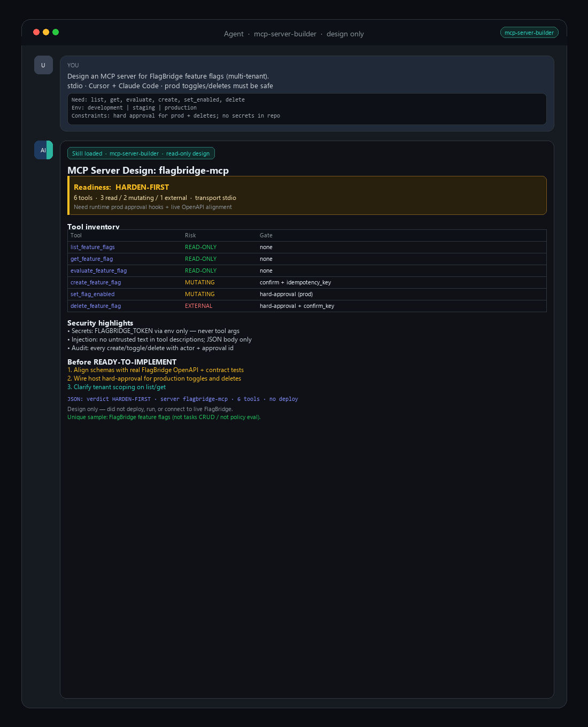Click step 2 'Wire host hard-approval'
The width and height of the screenshot is (588, 727).
coord(154,378)
